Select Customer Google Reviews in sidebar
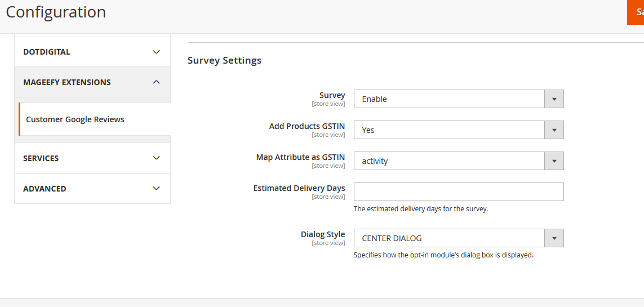 click(75, 119)
